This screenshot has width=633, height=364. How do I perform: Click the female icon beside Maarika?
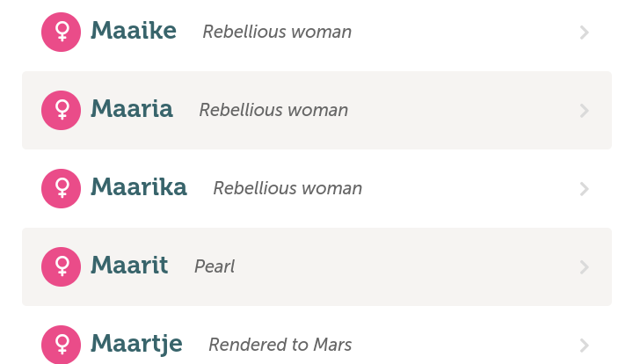tap(62, 188)
